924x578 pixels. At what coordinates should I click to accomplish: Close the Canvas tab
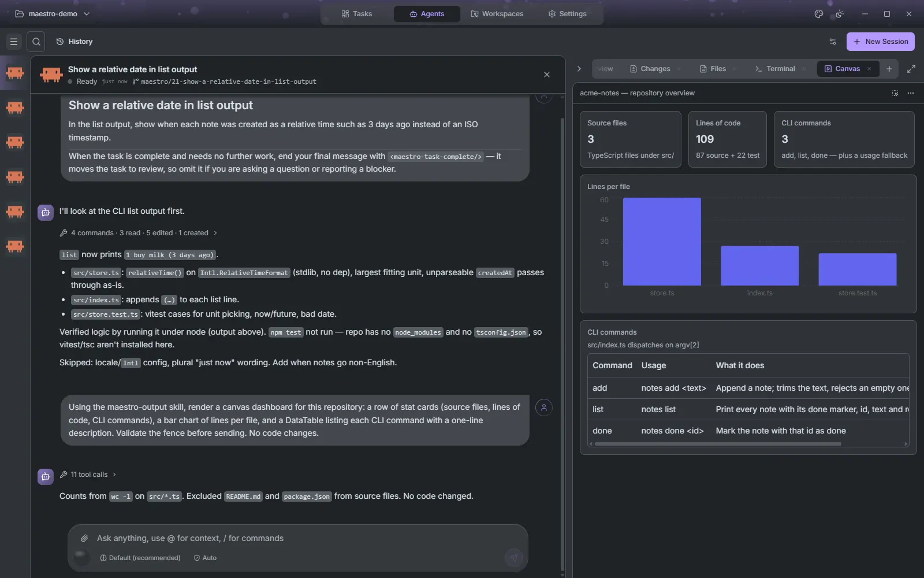tap(869, 69)
